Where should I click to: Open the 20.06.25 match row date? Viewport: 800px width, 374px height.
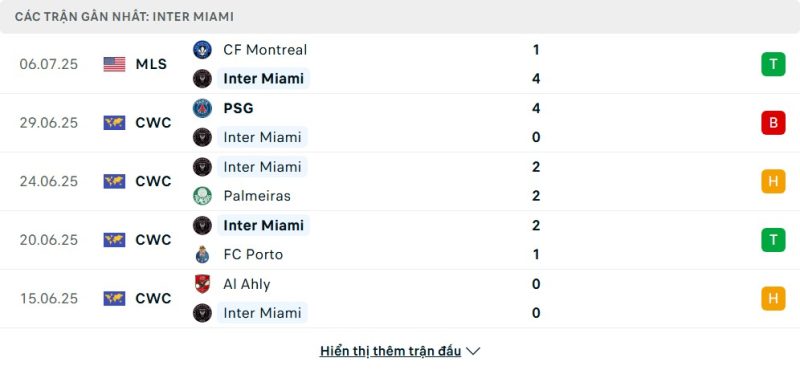pos(49,240)
